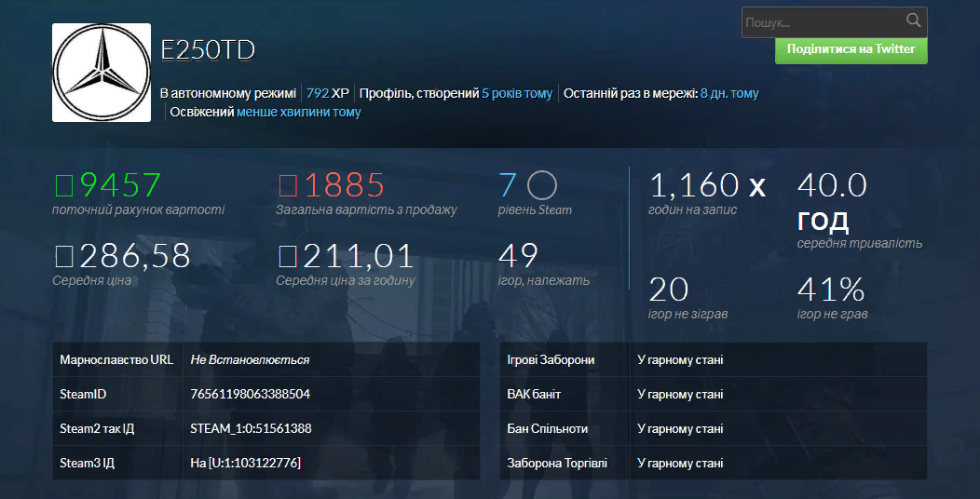Screen dimensions: 980x499
Task: Click the SteamID value 76561198063388504
Action: [x=250, y=395]
